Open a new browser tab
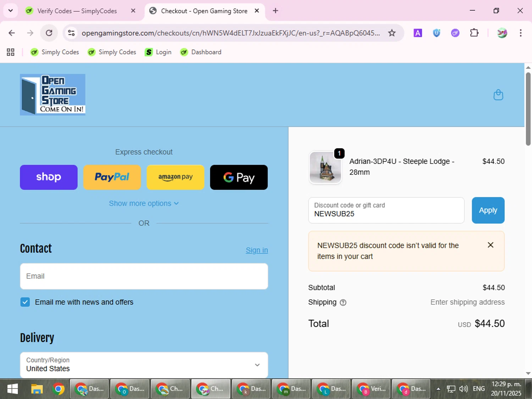Screen dimensions: 532x399 tap(276, 11)
